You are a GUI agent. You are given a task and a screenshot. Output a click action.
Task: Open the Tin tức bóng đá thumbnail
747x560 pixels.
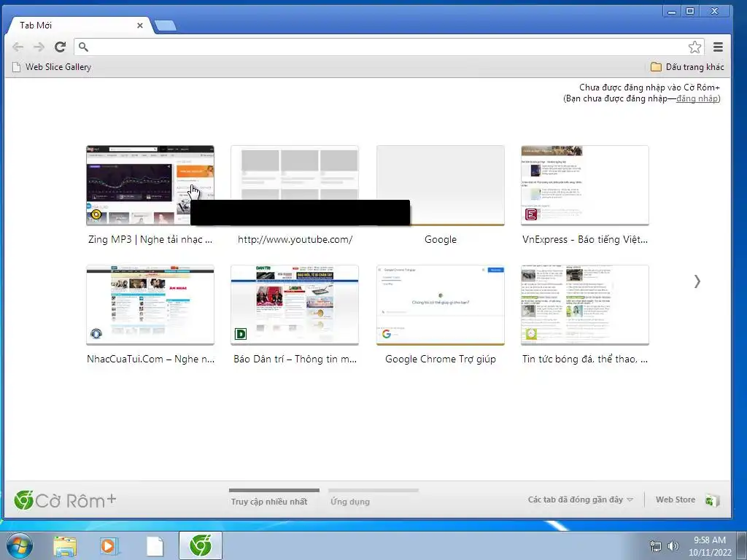point(585,305)
